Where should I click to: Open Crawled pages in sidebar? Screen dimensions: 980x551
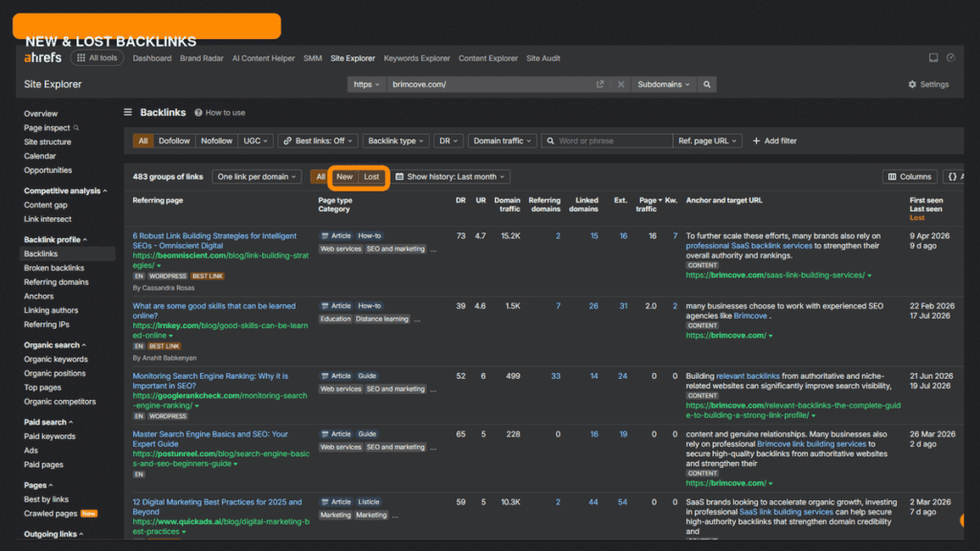pos(51,514)
